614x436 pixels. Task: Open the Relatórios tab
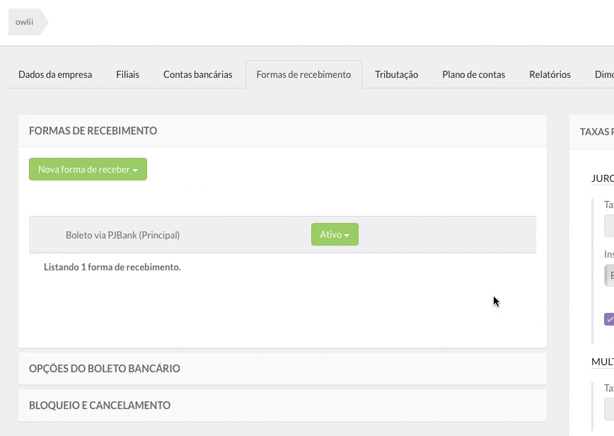click(550, 74)
